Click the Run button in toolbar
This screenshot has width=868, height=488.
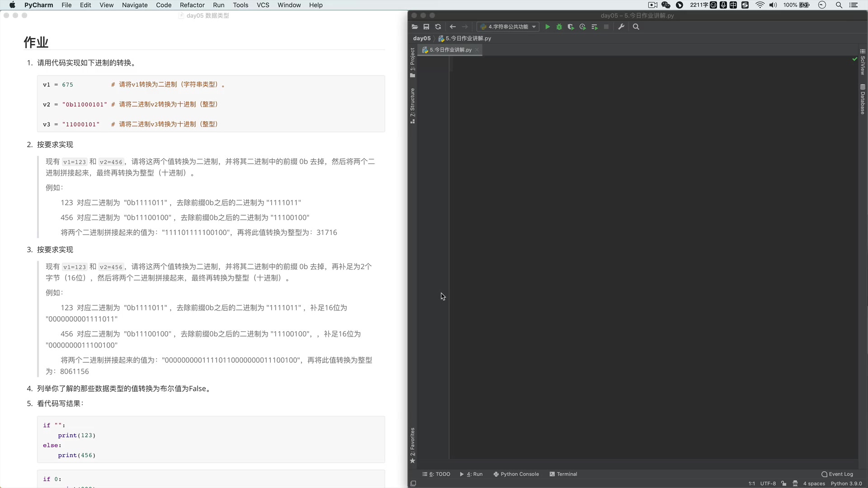pyautogui.click(x=547, y=27)
